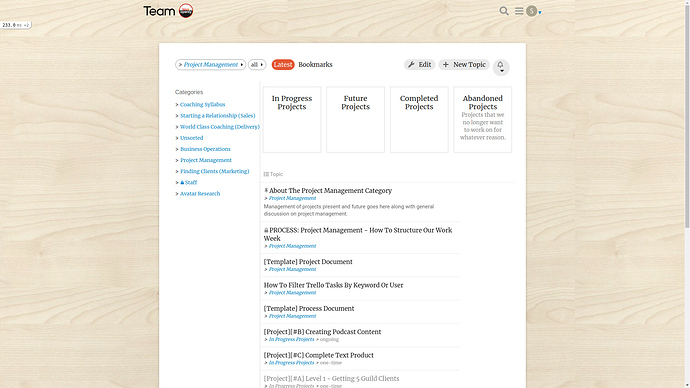The image size is (690, 388).
Task: Open How To Filter Trello Tasks topic
Action: (333, 285)
